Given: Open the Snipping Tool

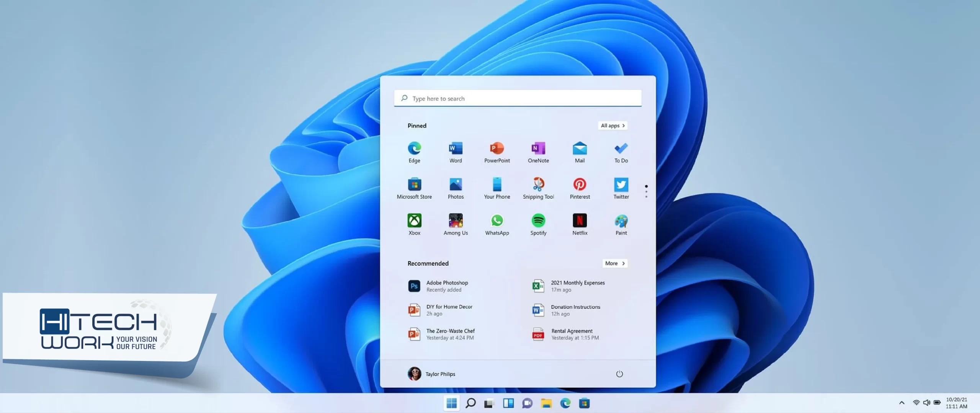Looking at the screenshot, I should (x=538, y=188).
